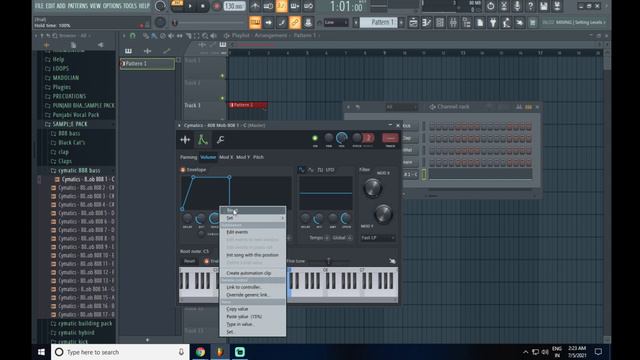Open the OPTIONS menu
The height and width of the screenshot is (360, 640).
112,6
